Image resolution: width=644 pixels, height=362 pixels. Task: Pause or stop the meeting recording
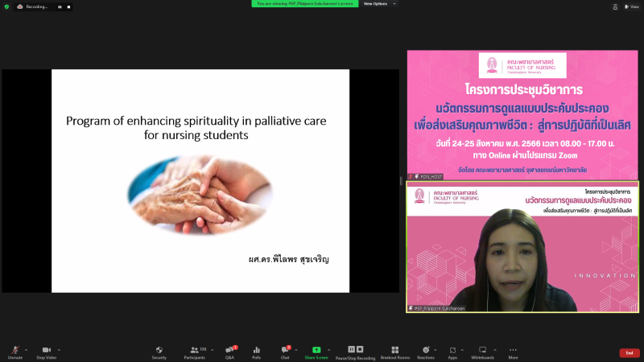pos(355,351)
